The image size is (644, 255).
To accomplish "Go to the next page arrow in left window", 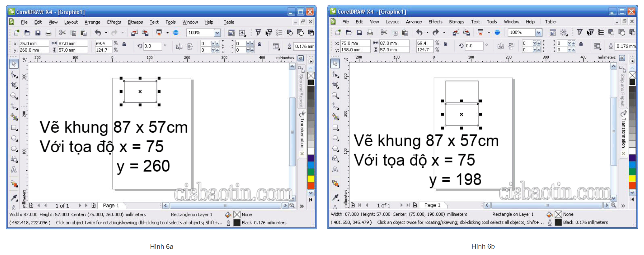I will coord(80,206).
